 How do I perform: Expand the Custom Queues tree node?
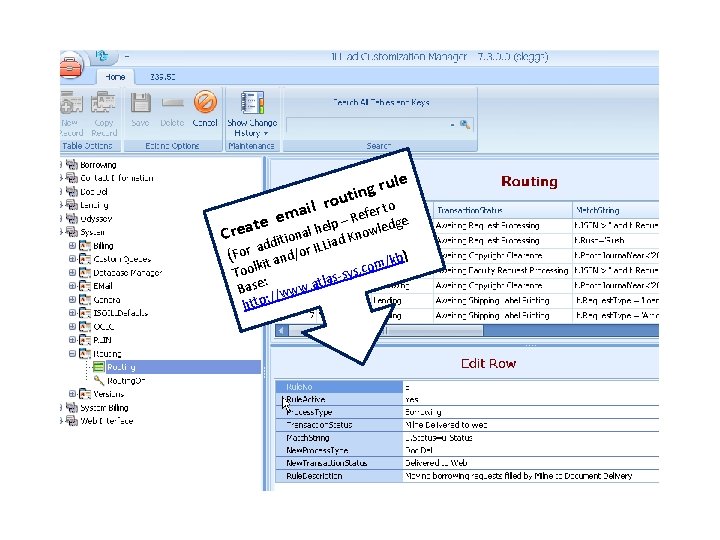pyautogui.click(x=72, y=259)
